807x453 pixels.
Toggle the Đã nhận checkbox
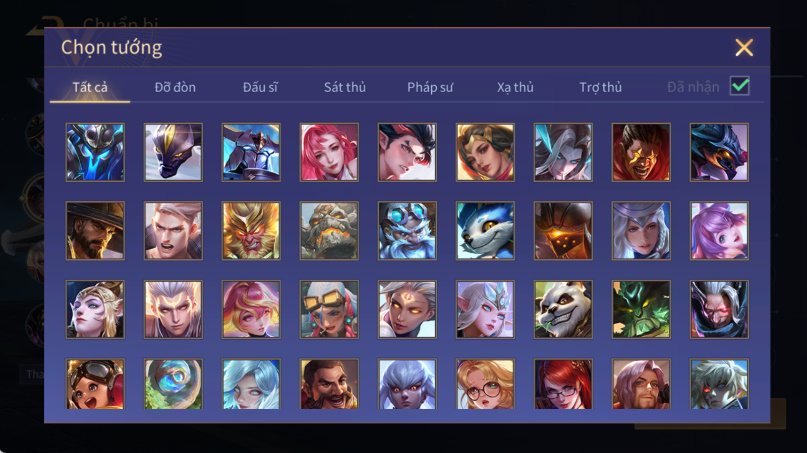(740, 86)
